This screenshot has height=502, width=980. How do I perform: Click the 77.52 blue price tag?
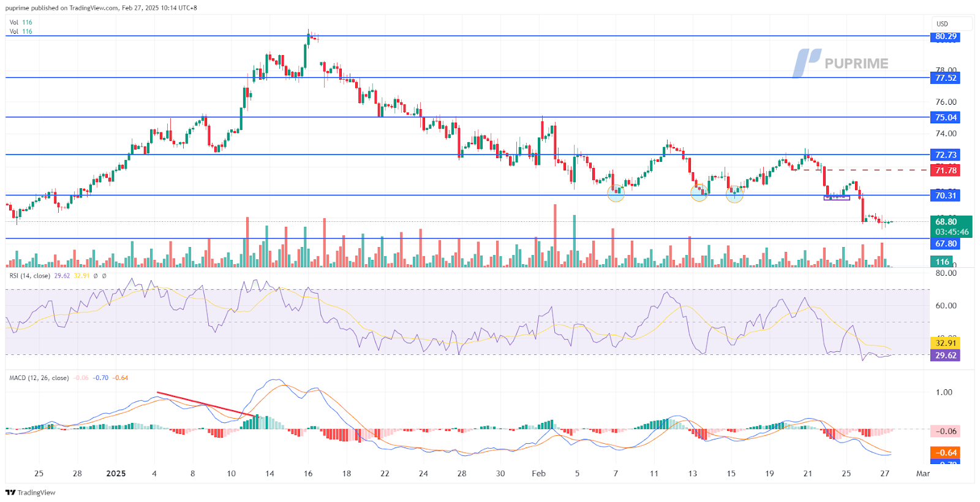tap(946, 78)
